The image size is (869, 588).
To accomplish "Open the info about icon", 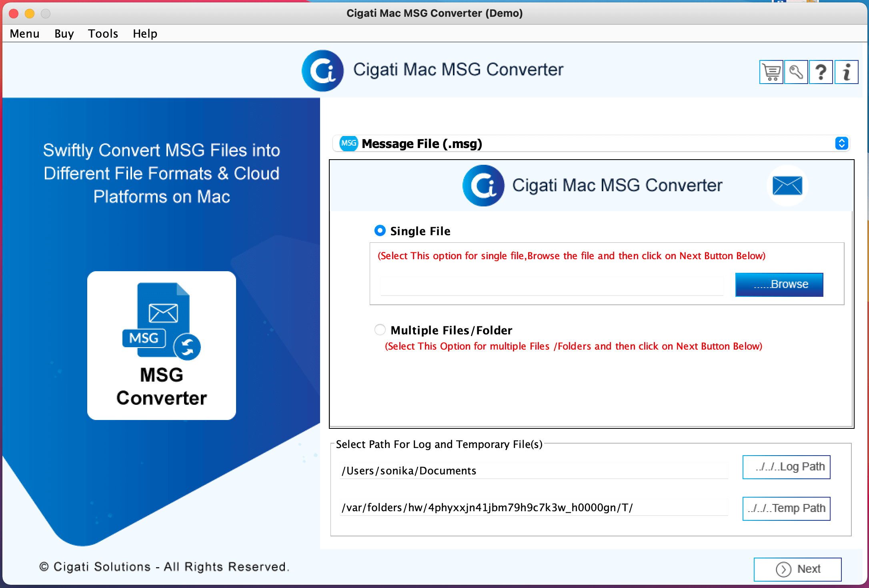I will click(846, 72).
